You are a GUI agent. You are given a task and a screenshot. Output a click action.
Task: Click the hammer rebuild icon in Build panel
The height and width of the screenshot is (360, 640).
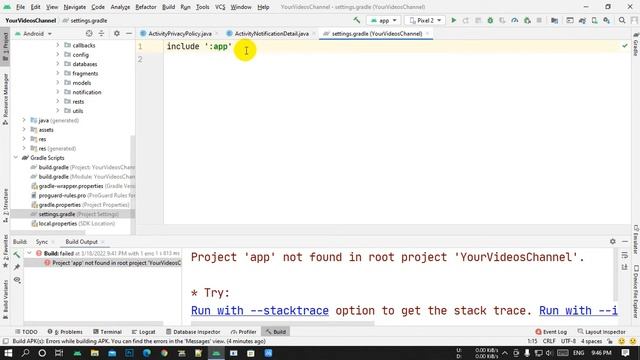pos(17,255)
